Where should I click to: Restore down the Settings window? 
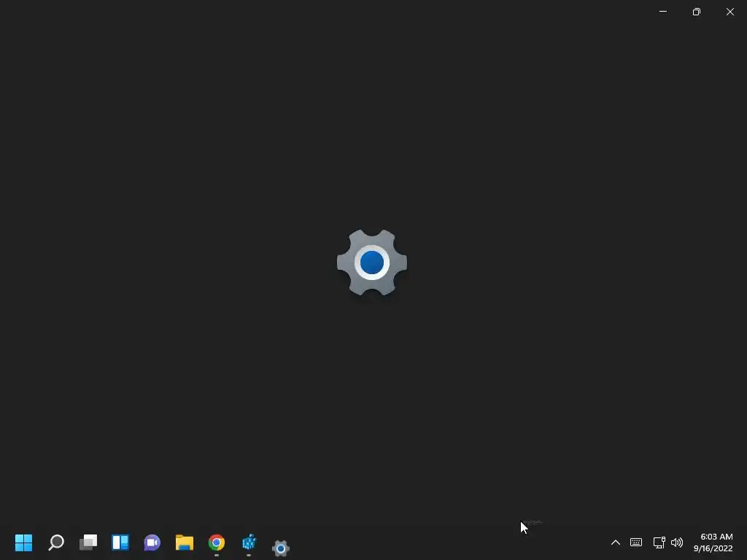[x=697, y=12]
